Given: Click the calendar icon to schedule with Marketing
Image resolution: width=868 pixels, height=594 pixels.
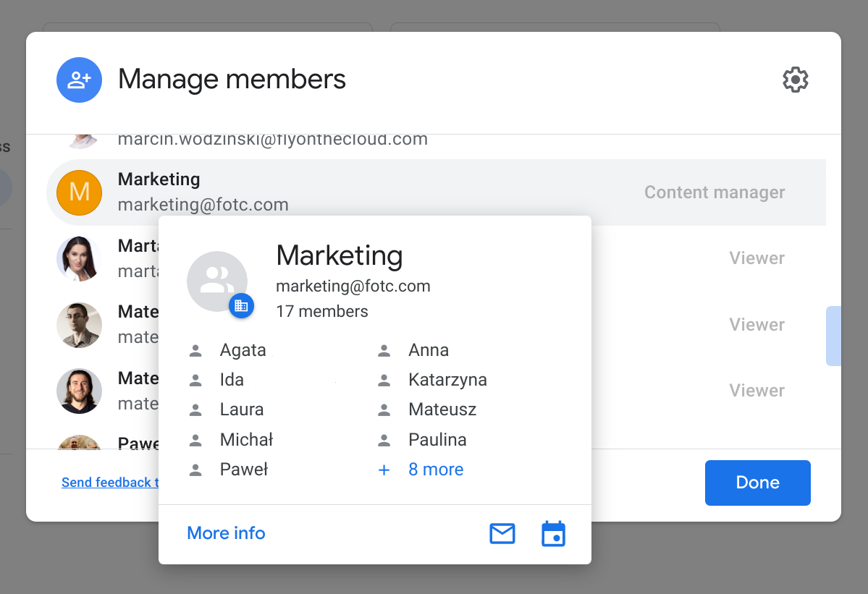Looking at the screenshot, I should (553, 533).
